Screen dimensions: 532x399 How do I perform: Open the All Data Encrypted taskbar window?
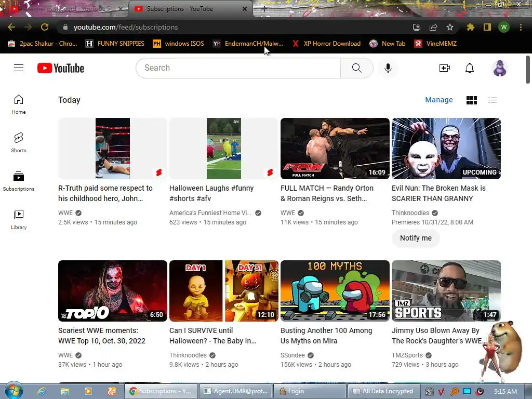click(x=384, y=391)
